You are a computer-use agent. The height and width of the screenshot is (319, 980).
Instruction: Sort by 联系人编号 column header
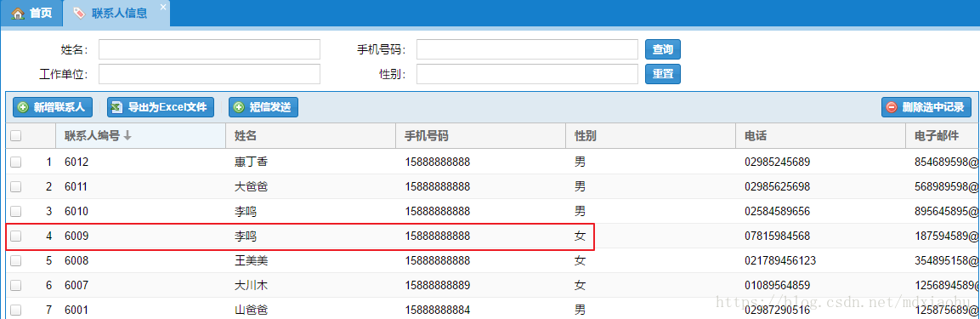[140, 136]
